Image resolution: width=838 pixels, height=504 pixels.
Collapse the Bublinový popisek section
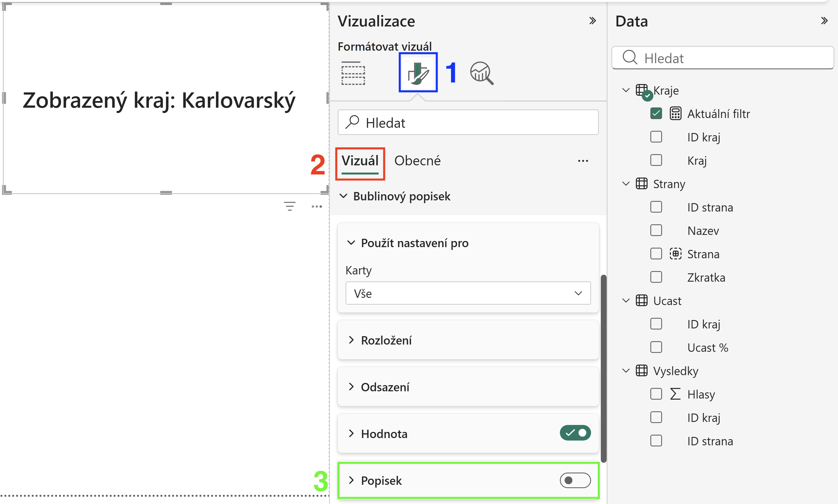[x=344, y=196]
